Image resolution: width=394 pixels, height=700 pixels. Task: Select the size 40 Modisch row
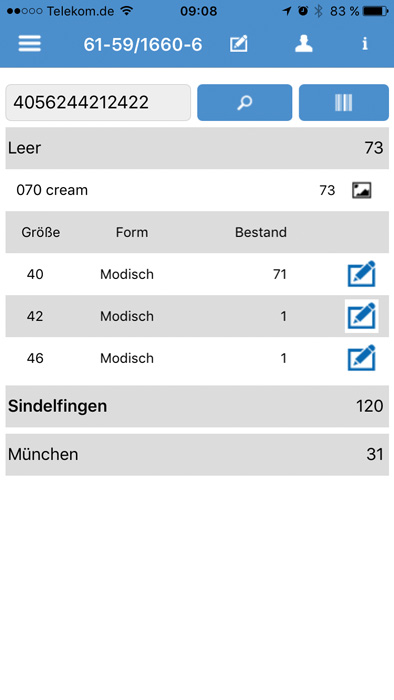197,274
